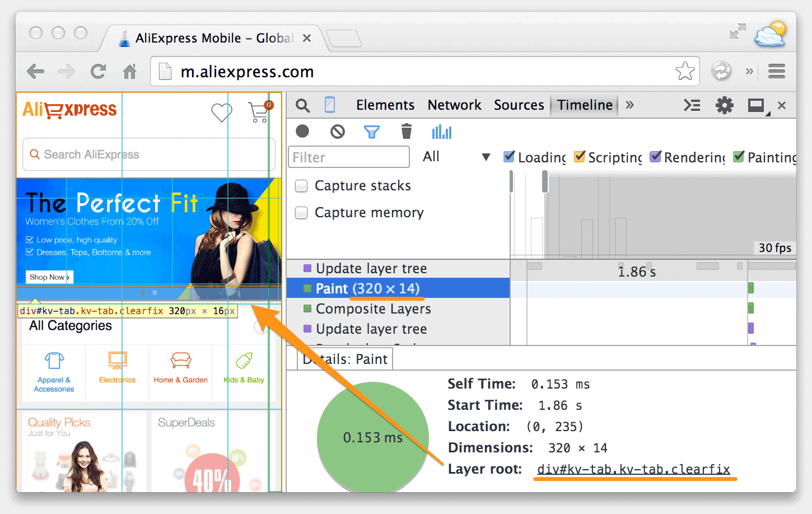
Task: Click the div#kv-tab.kv-tab.clearfix layer root link
Action: 633,469
